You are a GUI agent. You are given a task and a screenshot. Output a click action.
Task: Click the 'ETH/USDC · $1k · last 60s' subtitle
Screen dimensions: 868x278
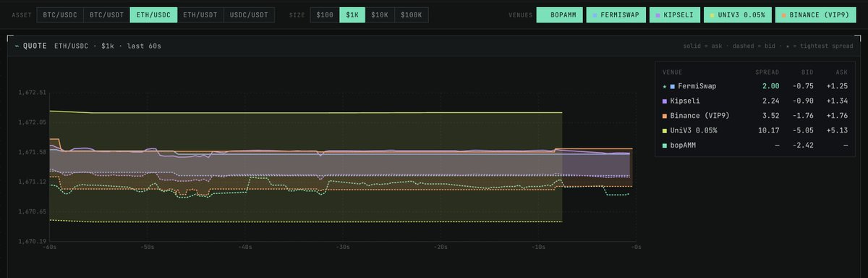pos(108,46)
